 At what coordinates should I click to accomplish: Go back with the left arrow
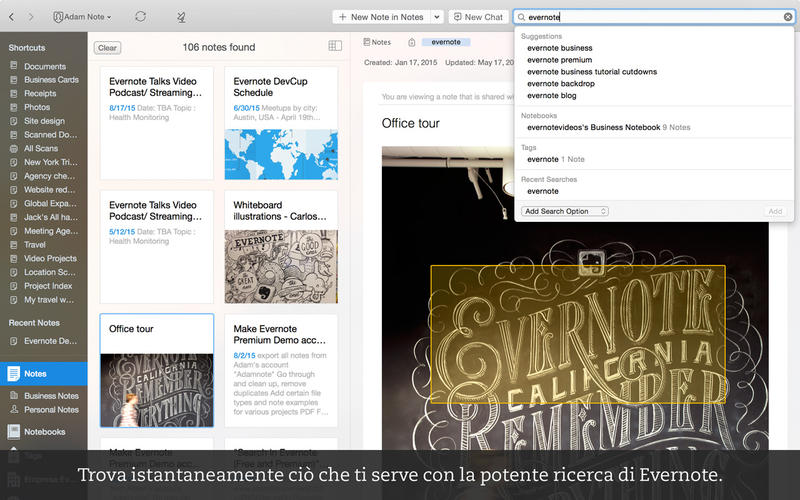click(11, 17)
